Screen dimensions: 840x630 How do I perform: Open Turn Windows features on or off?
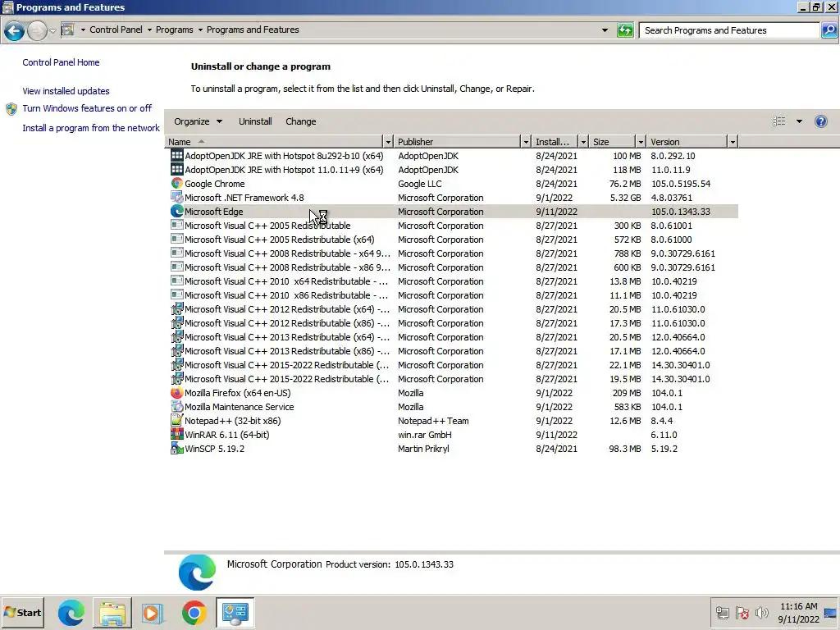coord(87,108)
